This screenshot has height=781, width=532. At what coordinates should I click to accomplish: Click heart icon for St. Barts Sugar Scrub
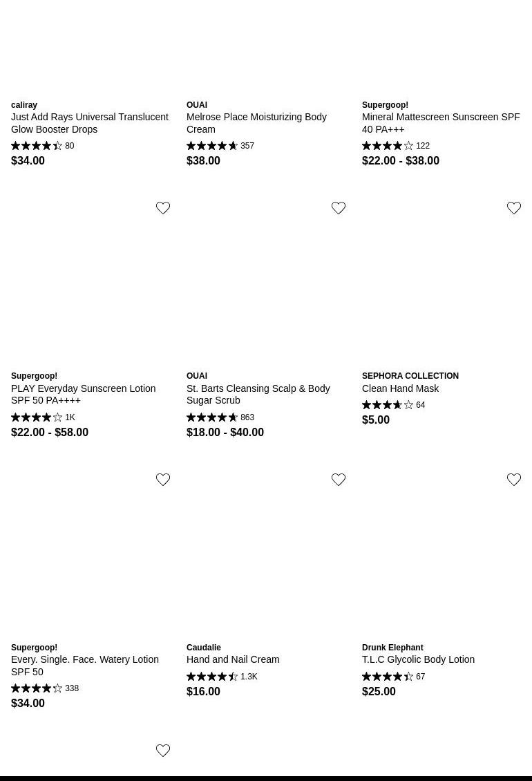point(339,208)
